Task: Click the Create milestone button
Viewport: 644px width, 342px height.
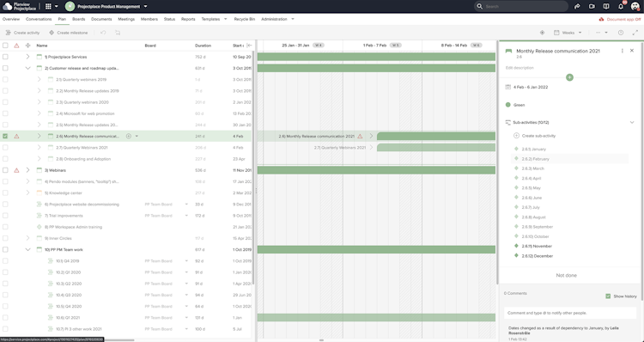Action: pos(68,33)
